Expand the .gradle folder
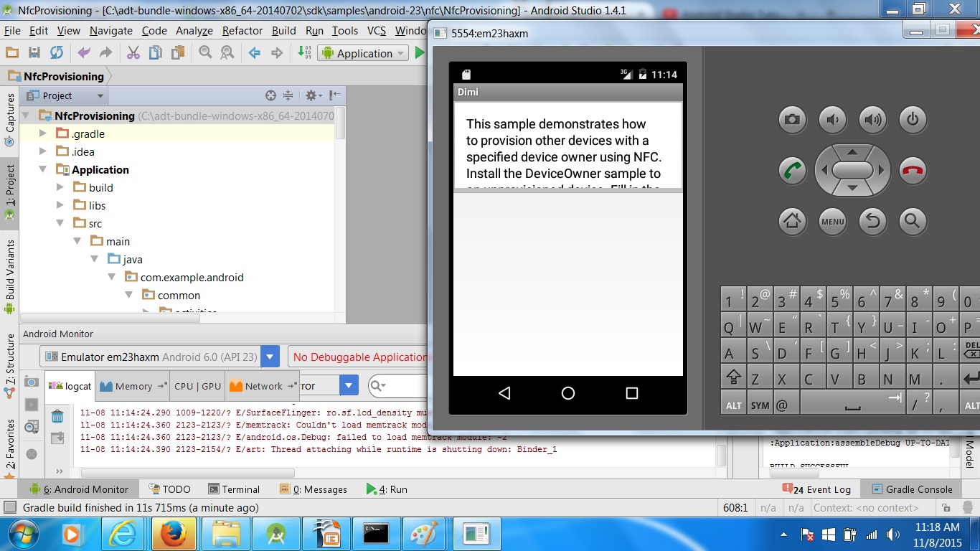980x551 pixels. (43, 133)
